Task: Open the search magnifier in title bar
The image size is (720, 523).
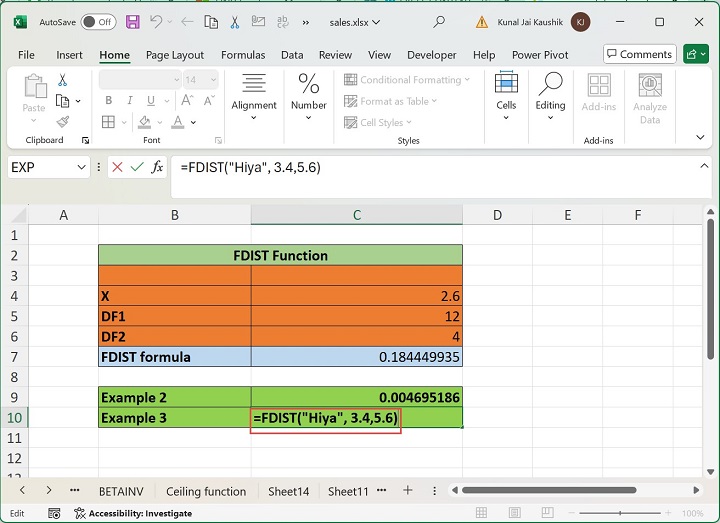Action: [440, 21]
